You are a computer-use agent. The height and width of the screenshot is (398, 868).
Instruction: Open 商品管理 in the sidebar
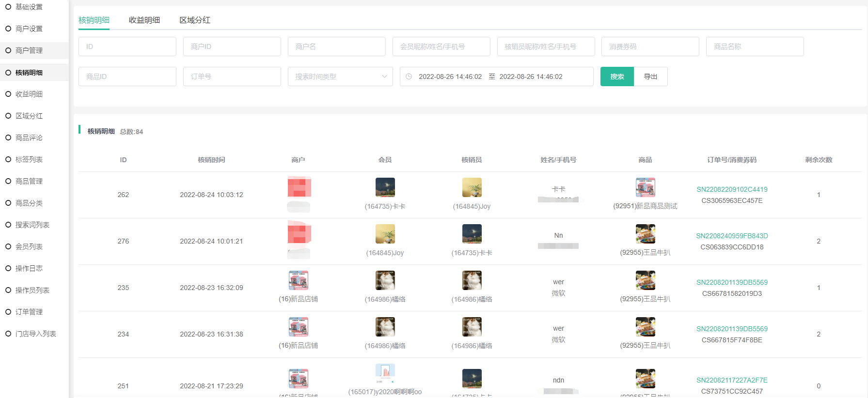(29, 181)
